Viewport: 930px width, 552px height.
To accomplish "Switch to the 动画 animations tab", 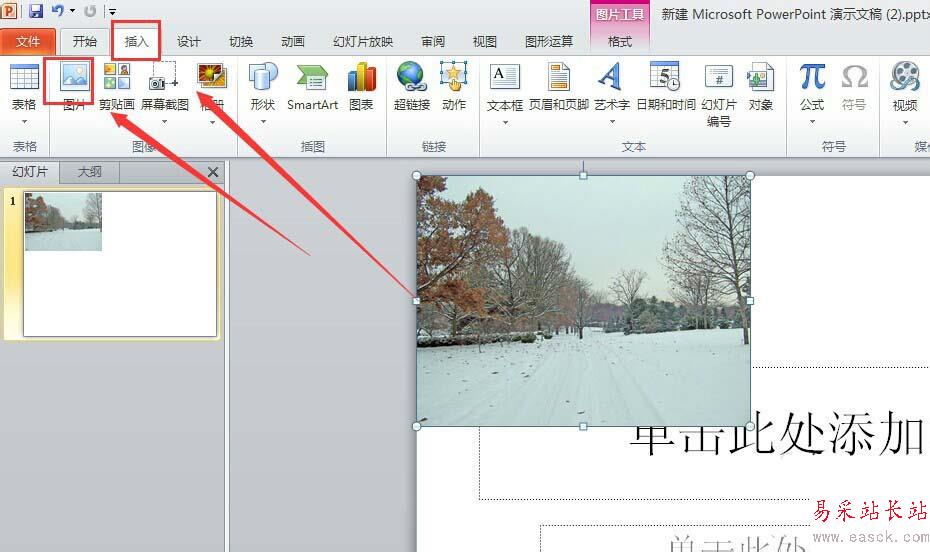I will 292,41.
